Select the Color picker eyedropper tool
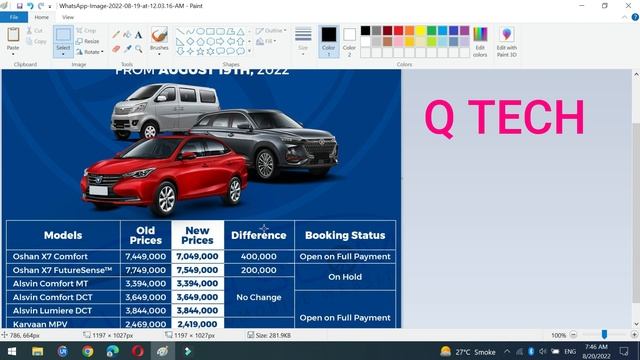 (x=128, y=49)
